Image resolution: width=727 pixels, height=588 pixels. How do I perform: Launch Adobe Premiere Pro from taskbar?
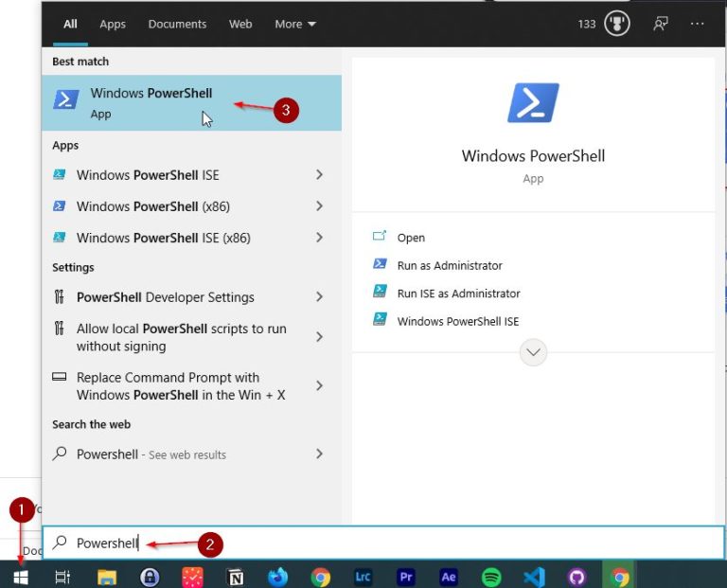pyautogui.click(x=406, y=577)
